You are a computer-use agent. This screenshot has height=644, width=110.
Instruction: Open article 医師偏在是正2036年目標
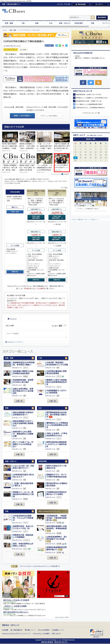coord(24,364)
